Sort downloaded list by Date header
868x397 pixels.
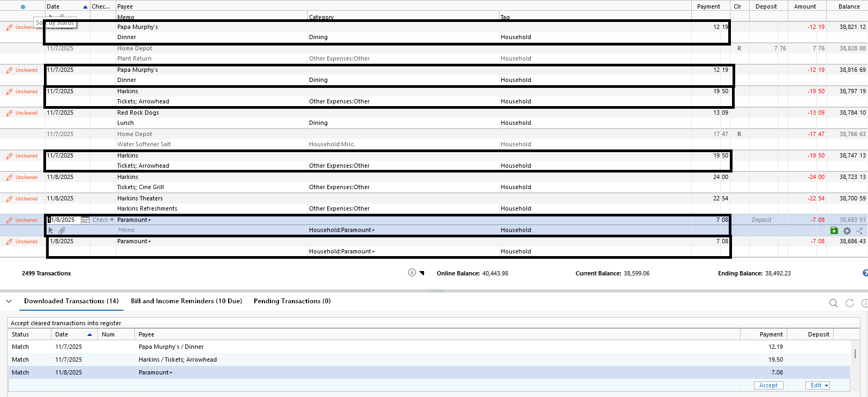[x=73, y=334]
